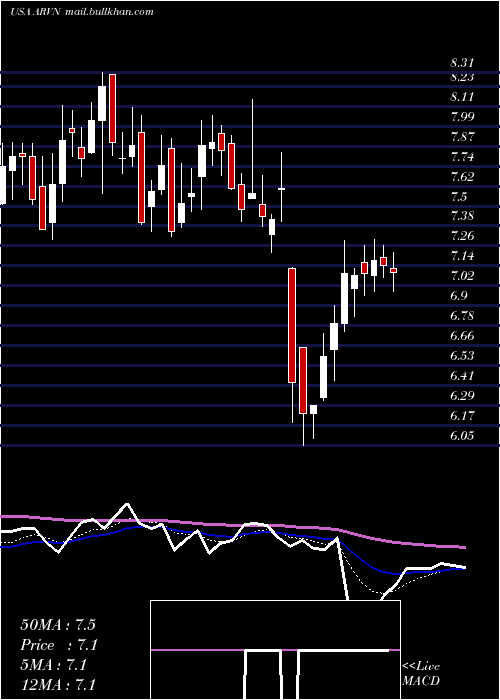This screenshot has width=500, height=700.
Task: Click the 'Price : 7.1' legend entry
Action: tap(59, 645)
